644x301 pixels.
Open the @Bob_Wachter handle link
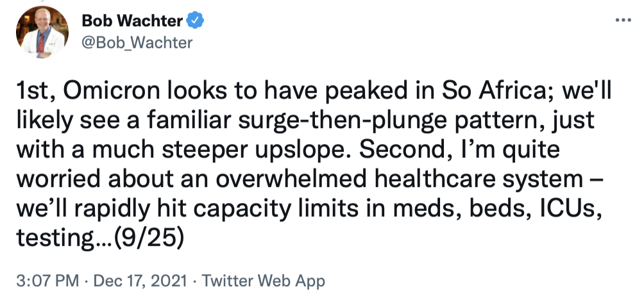pos(137,43)
